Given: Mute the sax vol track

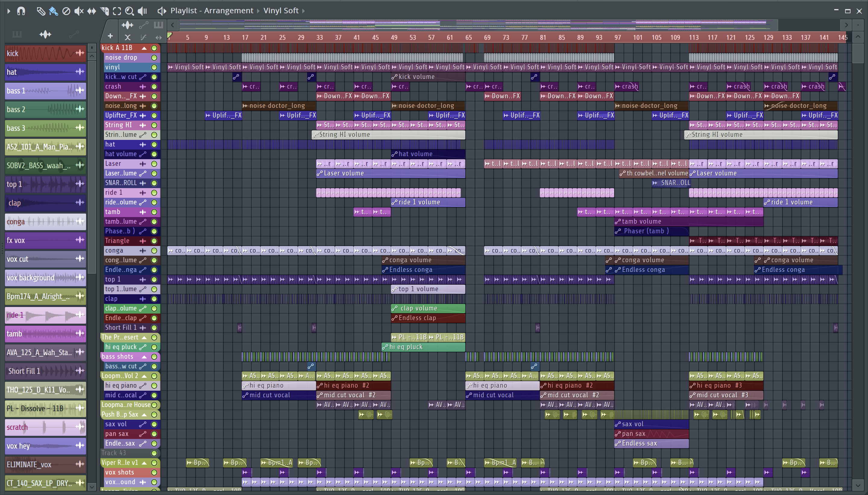Looking at the screenshot, I should pyautogui.click(x=154, y=425).
